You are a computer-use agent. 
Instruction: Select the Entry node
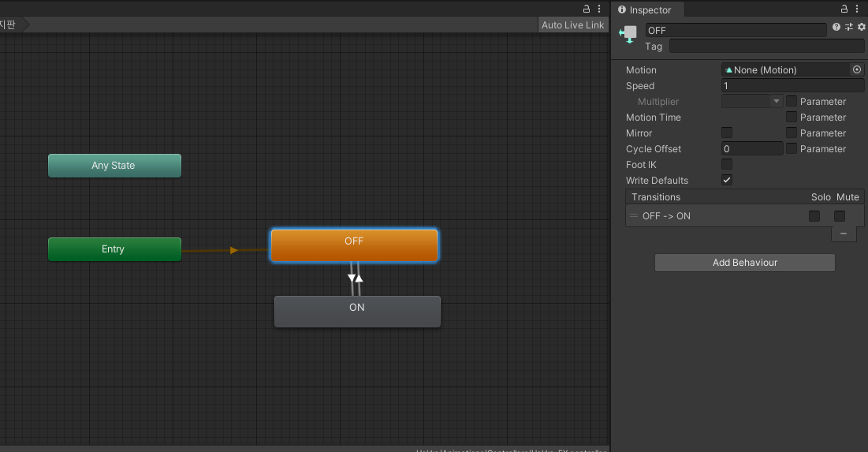pyautogui.click(x=114, y=249)
